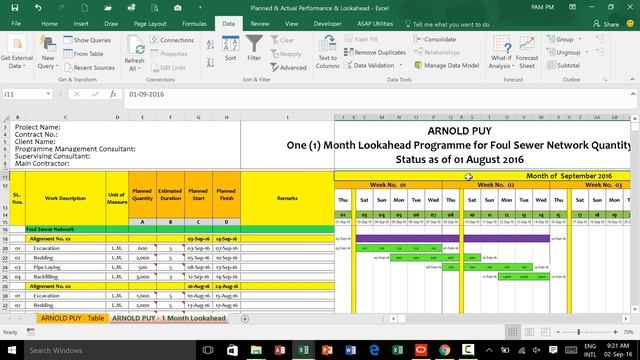Add a new sheet with the plus button
The height and width of the screenshot is (360, 640).
pyautogui.click(x=245, y=319)
